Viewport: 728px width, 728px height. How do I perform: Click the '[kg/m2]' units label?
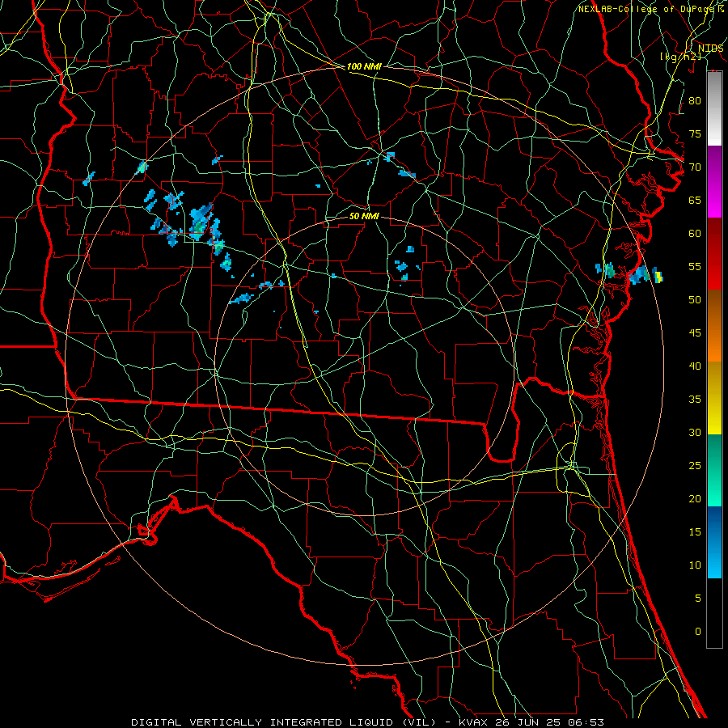(x=680, y=57)
